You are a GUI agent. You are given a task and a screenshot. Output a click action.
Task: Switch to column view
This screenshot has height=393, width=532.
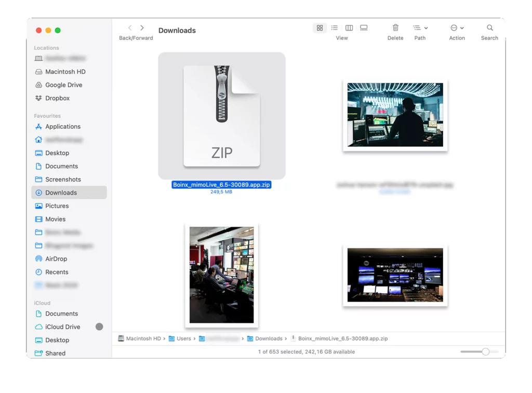(349, 28)
